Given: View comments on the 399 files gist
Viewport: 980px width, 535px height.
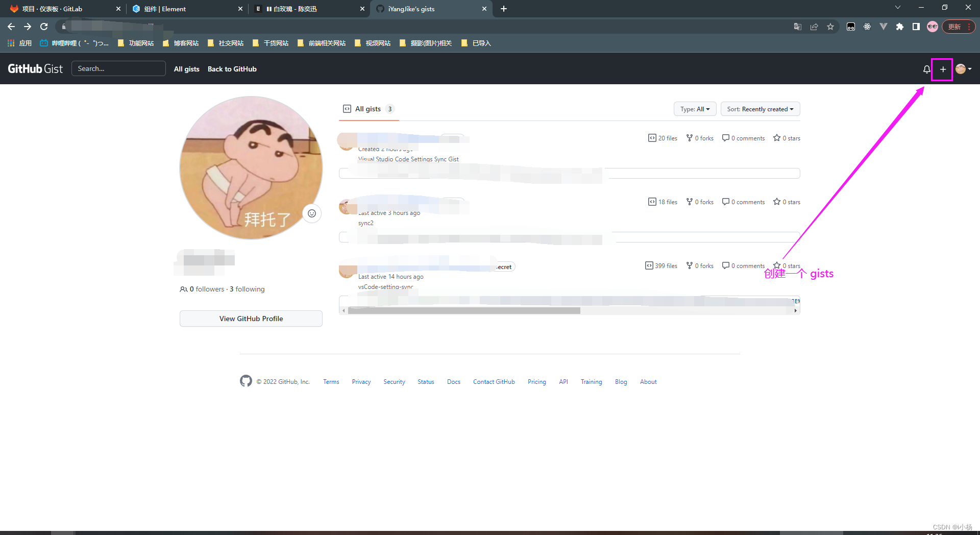Looking at the screenshot, I should 743,265.
